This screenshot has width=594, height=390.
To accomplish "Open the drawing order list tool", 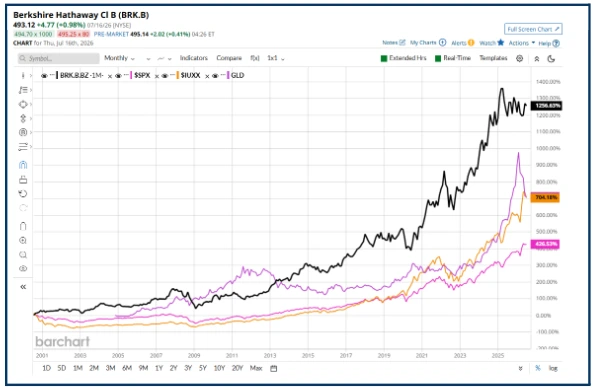I will 23,147.
